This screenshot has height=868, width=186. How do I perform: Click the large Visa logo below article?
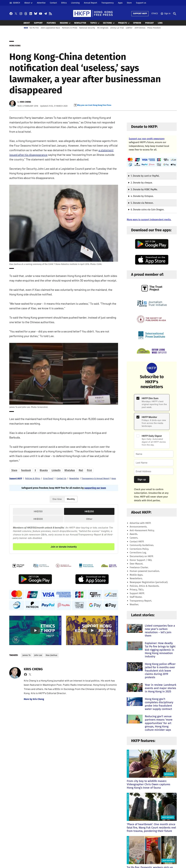coord(48,595)
